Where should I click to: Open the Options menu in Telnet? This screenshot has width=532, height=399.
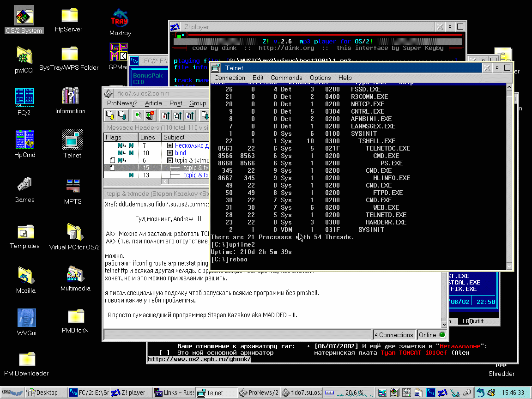320,78
